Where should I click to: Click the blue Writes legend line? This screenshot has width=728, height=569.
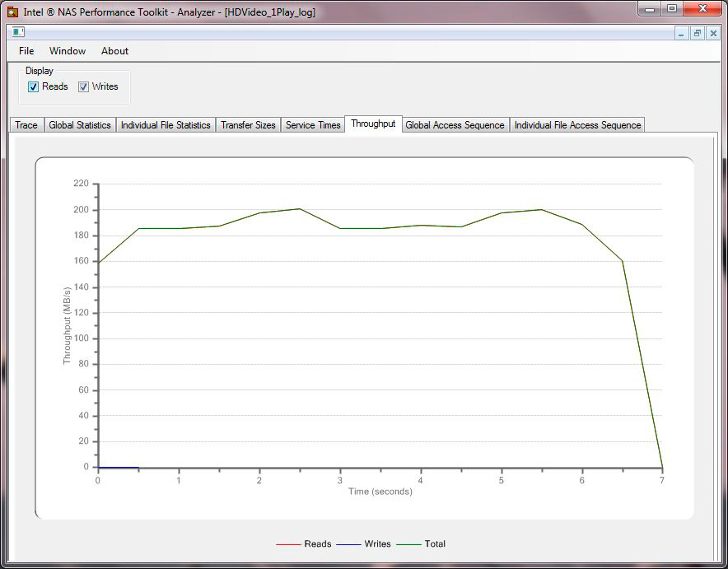click(x=348, y=544)
